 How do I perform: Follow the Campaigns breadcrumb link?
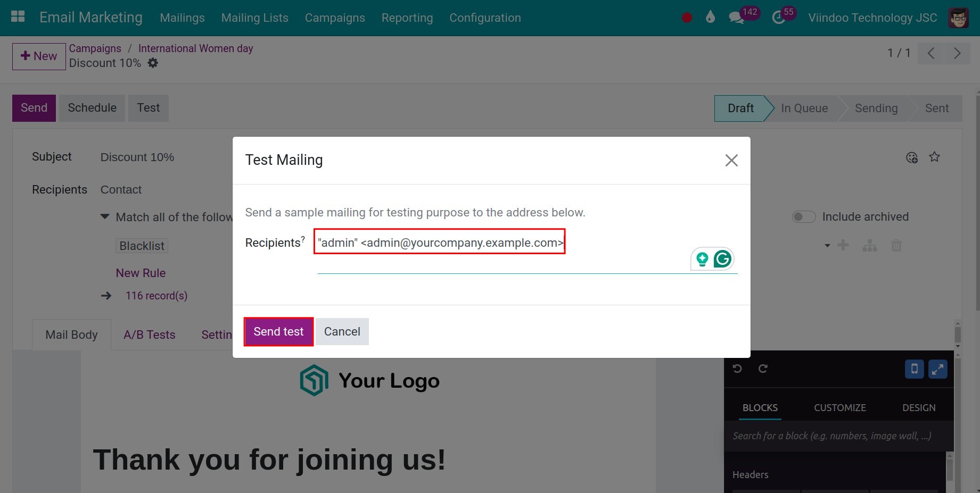[95, 48]
